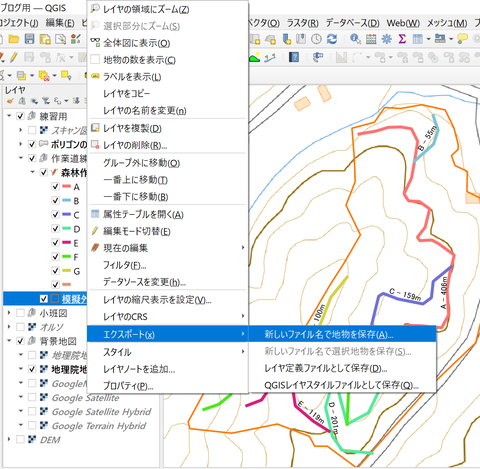This screenshot has height=469, width=480.
Task: Open the メッシュ(M) menu
Action: (447, 23)
